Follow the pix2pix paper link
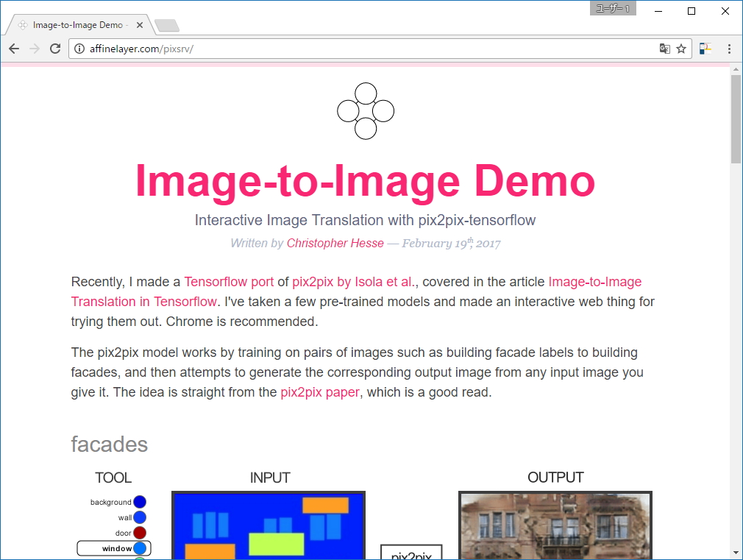Image resolution: width=743 pixels, height=560 pixels. [319, 391]
